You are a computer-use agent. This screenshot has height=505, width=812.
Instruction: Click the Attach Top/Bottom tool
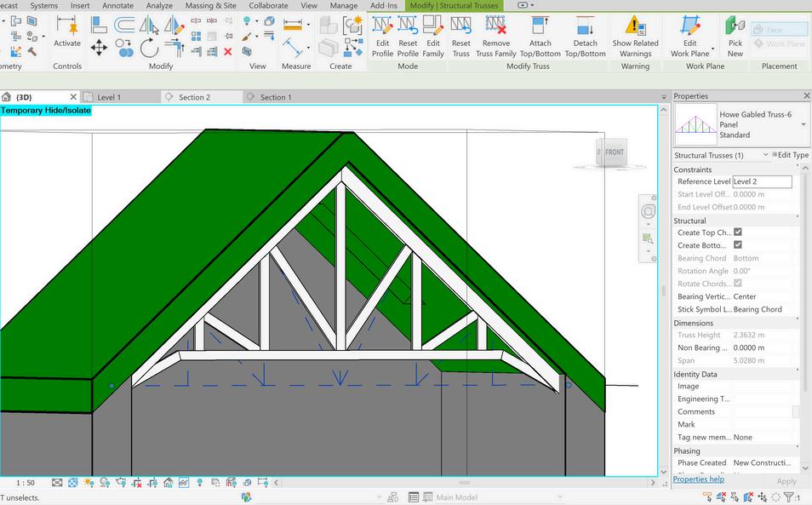tap(540, 37)
